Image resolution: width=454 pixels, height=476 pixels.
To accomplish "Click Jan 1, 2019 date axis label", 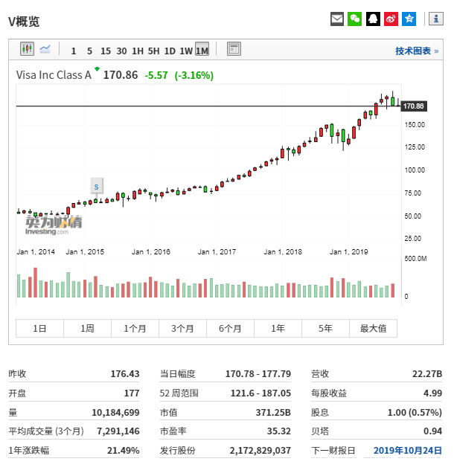I will (x=348, y=251).
